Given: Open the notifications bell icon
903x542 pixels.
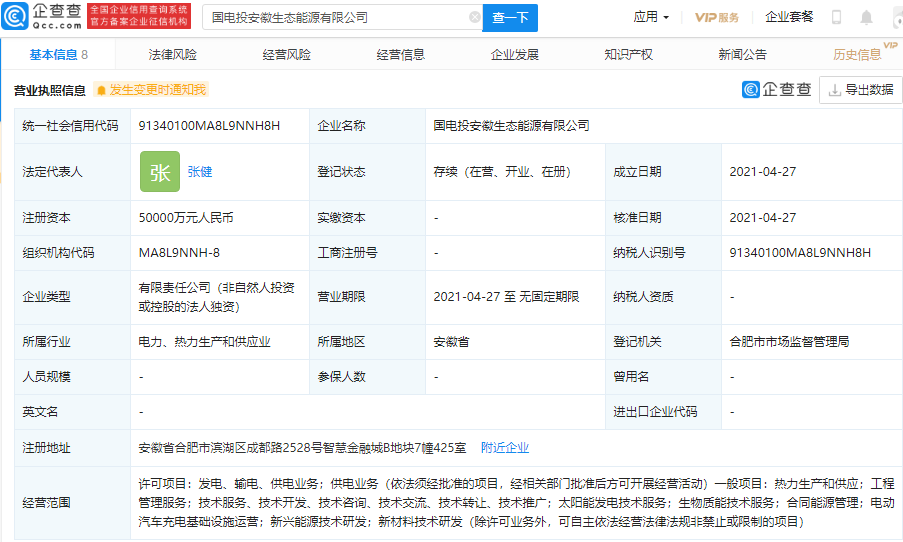Looking at the screenshot, I should (x=866, y=17).
